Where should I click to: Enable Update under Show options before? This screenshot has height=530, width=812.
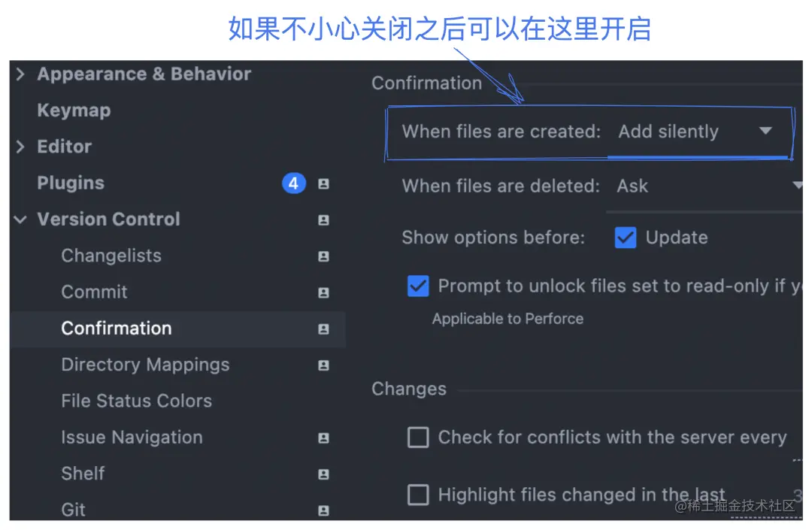pos(626,238)
